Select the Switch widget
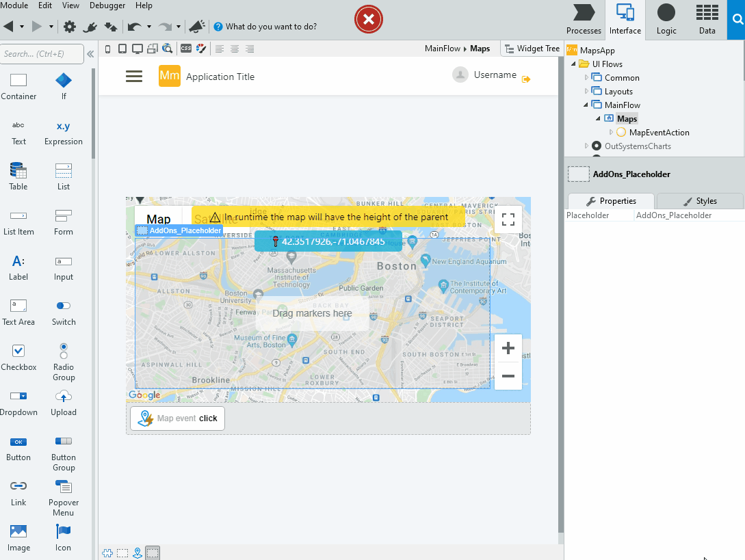 (x=63, y=313)
